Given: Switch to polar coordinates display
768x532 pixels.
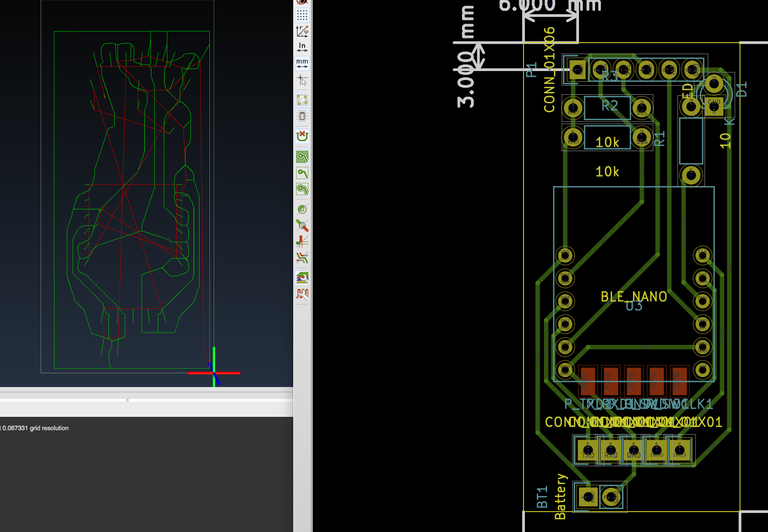Looking at the screenshot, I should [x=302, y=31].
